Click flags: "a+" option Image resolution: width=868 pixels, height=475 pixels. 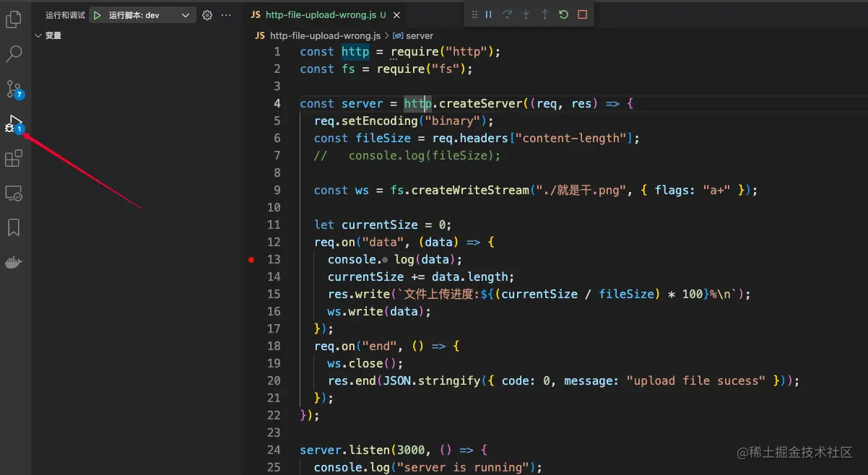point(693,190)
